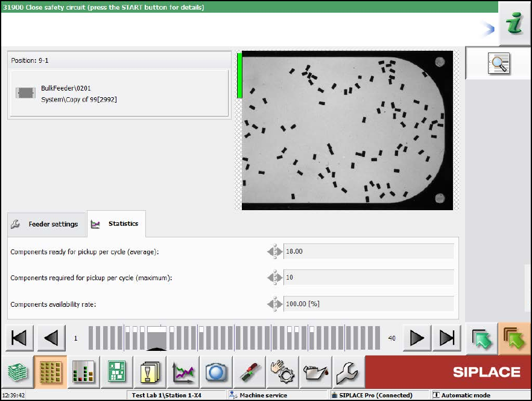Viewport: 532px width, 401px height.
Task: Open the fill level bar indicators view
Action: point(83,372)
